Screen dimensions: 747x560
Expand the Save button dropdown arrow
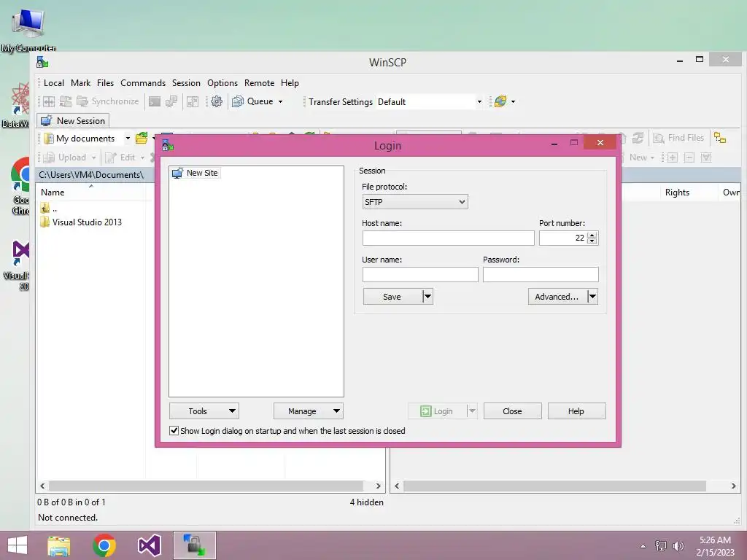427,297
